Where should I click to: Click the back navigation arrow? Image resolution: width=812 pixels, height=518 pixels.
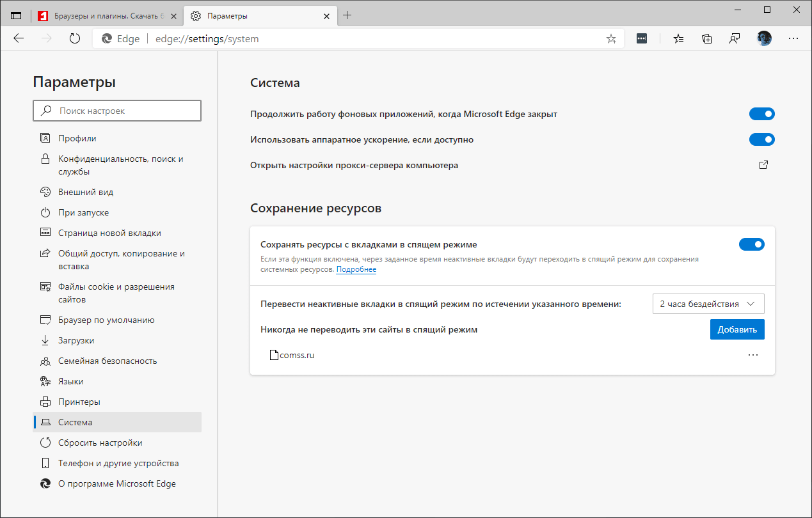click(19, 38)
